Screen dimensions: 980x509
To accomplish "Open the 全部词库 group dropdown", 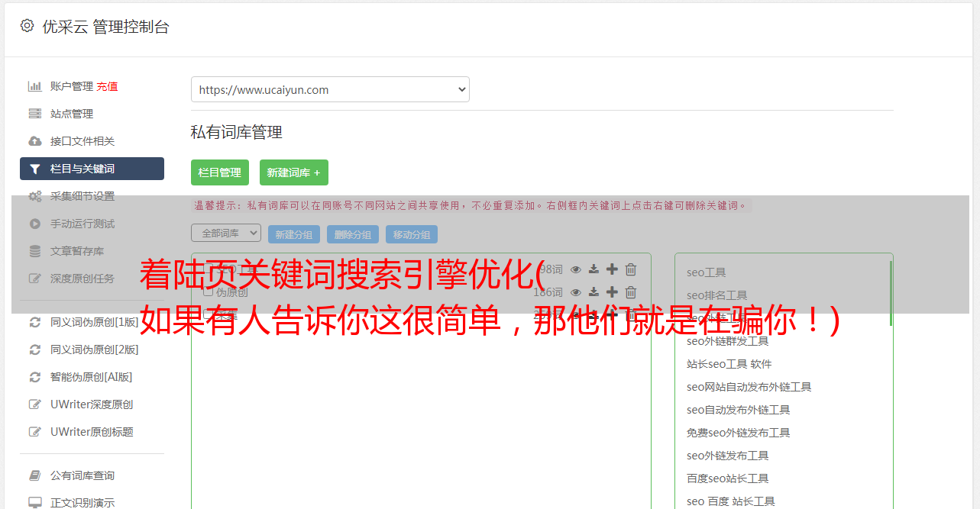I will (x=226, y=233).
